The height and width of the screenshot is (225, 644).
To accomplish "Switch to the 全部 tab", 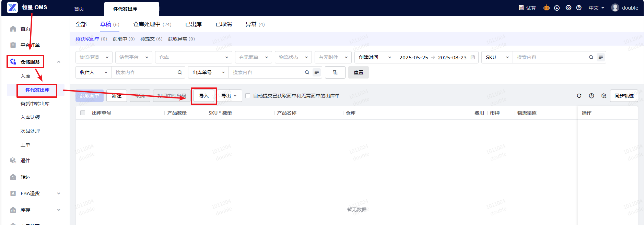I will (81, 24).
